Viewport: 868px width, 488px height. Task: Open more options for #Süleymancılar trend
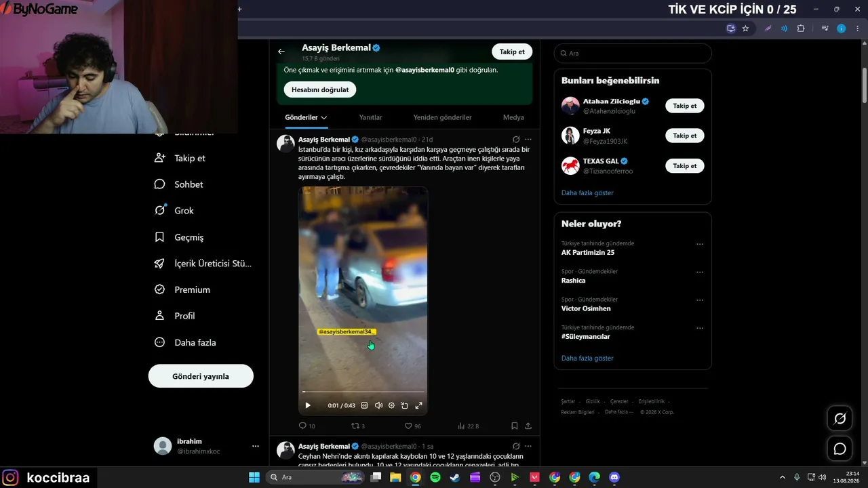700,329
